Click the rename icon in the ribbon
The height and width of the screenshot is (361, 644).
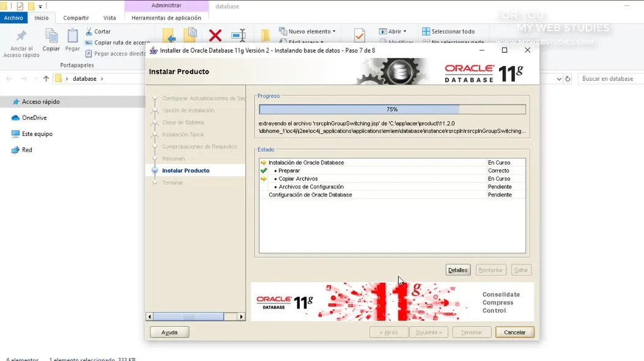[239, 35]
